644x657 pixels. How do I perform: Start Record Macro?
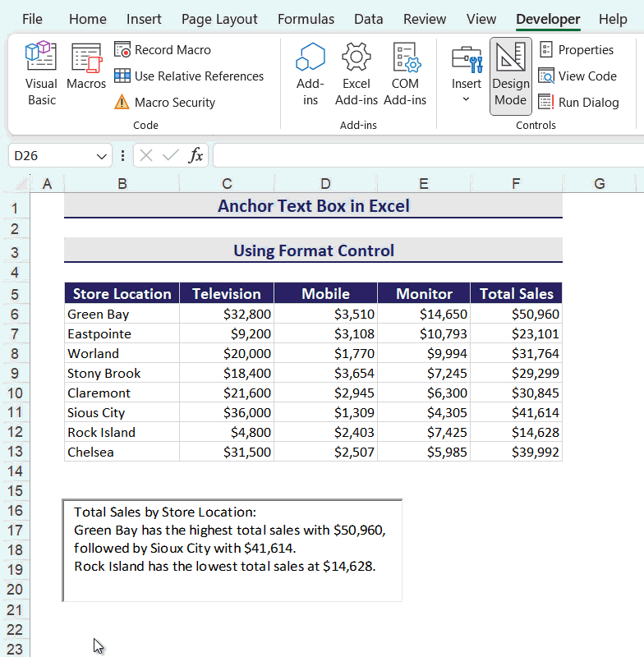[x=163, y=50]
